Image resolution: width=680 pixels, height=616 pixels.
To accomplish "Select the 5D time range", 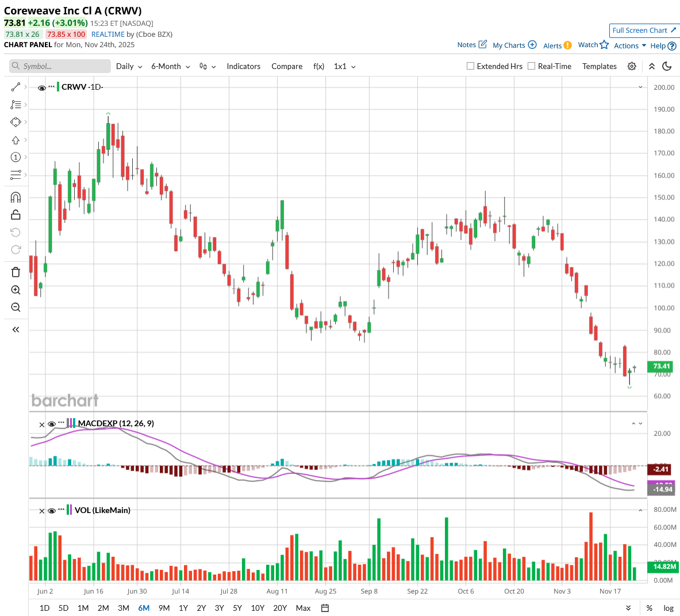I will (x=63, y=608).
